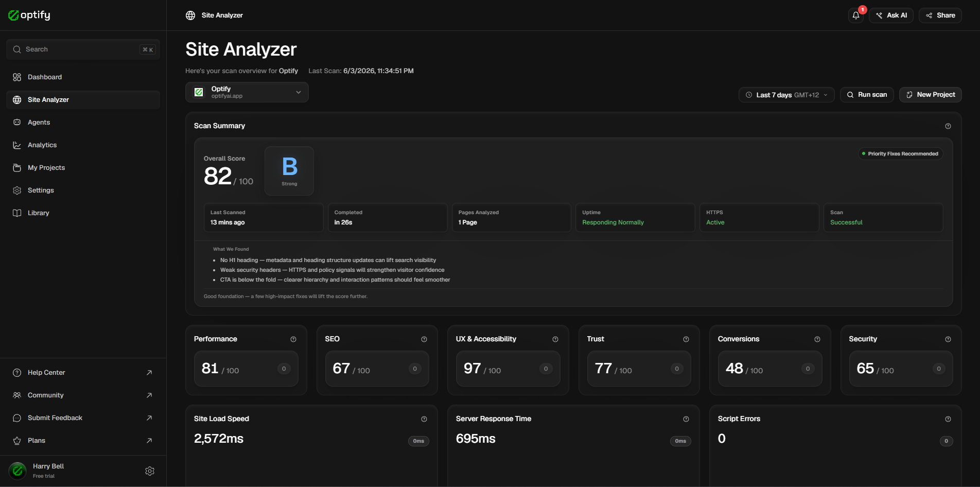Expand the Optify project selector dropdown

[247, 92]
